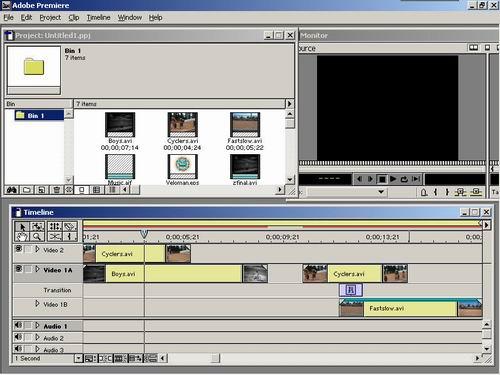Open the Timeline menu
Screen dimensions: 500x375
point(98,18)
